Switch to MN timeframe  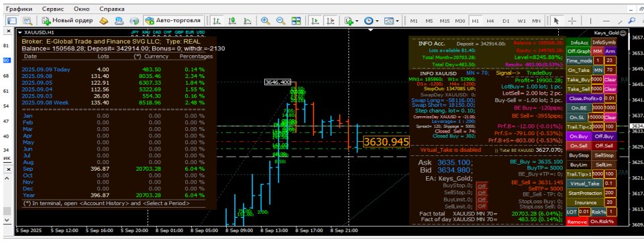(x=536, y=21)
